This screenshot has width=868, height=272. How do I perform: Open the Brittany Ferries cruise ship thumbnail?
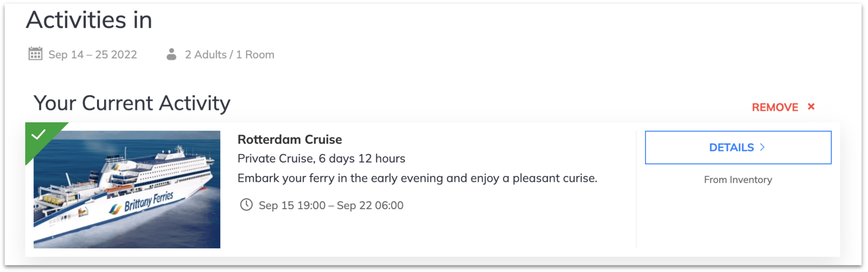[127, 189]
